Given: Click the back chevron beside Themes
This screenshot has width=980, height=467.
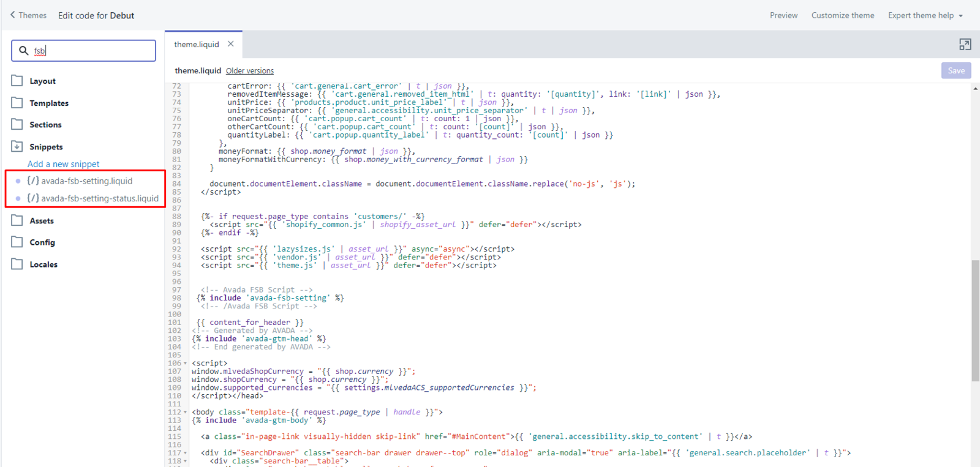Looking at the screenshot, I should coord(12,15).
